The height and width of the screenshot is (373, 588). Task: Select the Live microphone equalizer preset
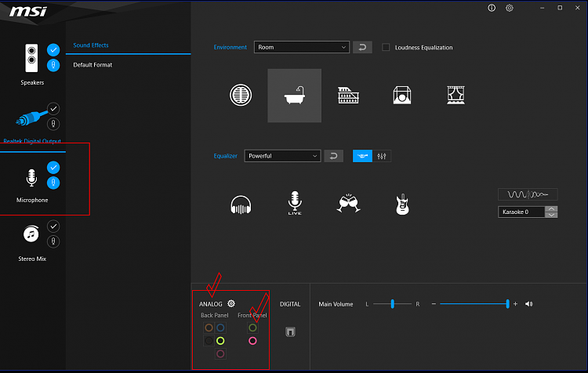click(x=295, y=204)
